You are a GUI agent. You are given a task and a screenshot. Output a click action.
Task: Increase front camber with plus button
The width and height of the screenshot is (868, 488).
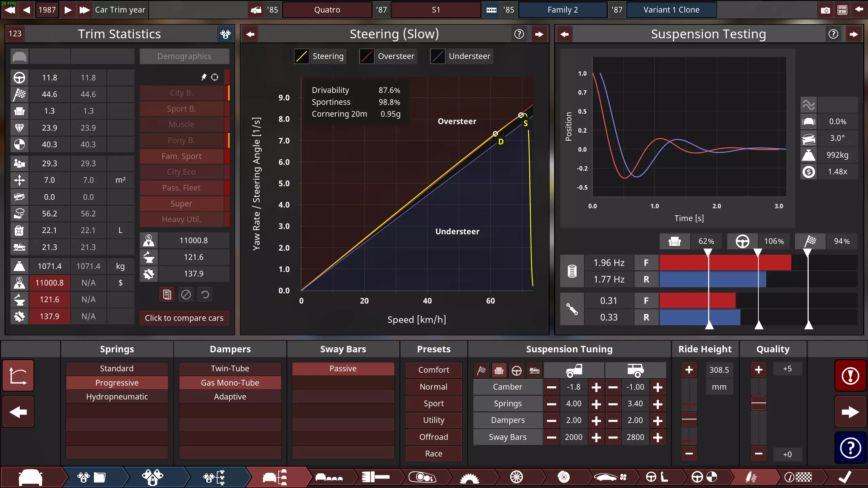596,387
